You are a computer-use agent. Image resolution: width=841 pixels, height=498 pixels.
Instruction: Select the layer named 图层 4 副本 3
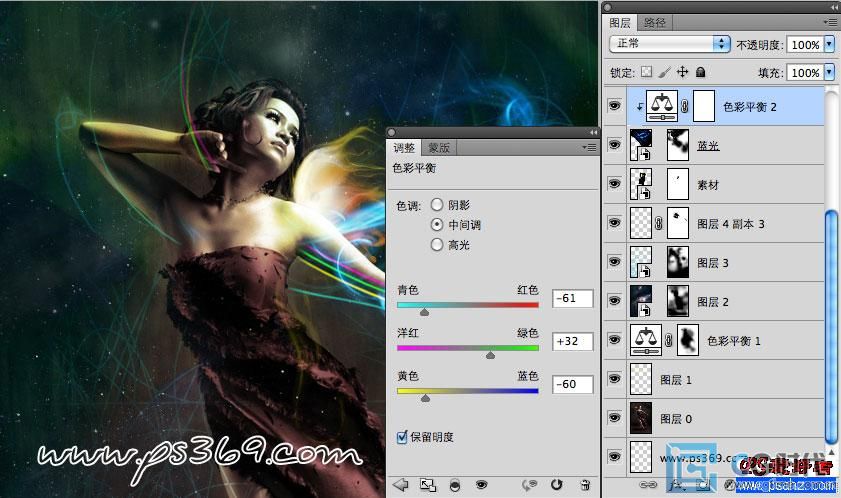[x=713, y=223]
